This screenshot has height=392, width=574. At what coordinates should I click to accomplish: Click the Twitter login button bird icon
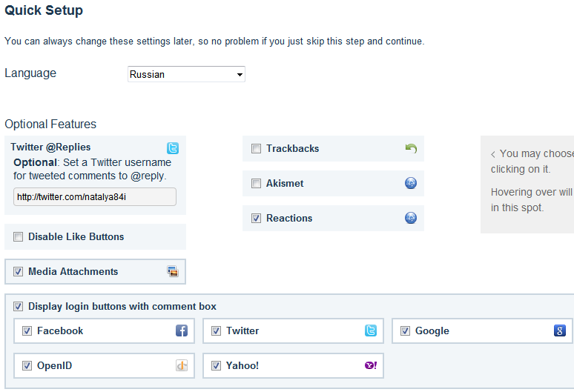coord(371,330)
